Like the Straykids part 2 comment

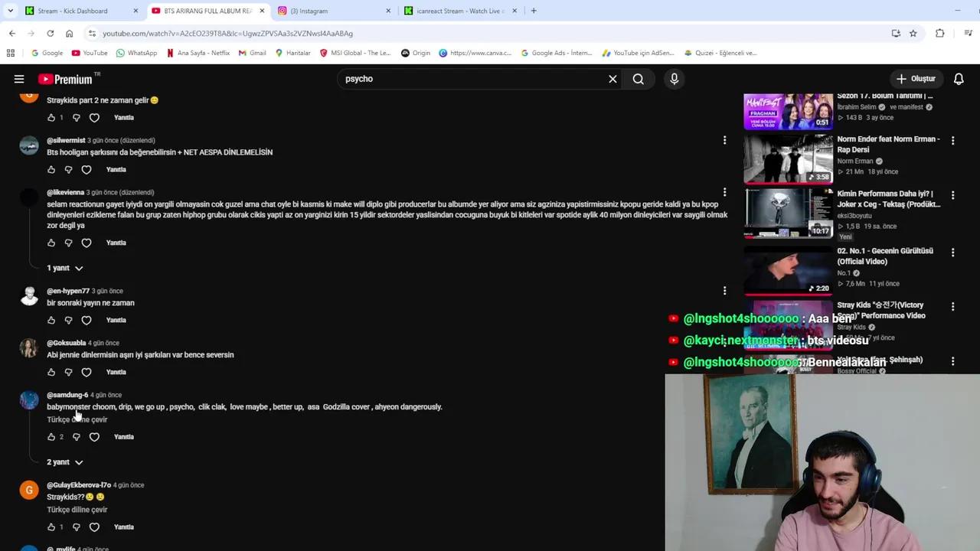pyautogui.click(x=51, y=118)
